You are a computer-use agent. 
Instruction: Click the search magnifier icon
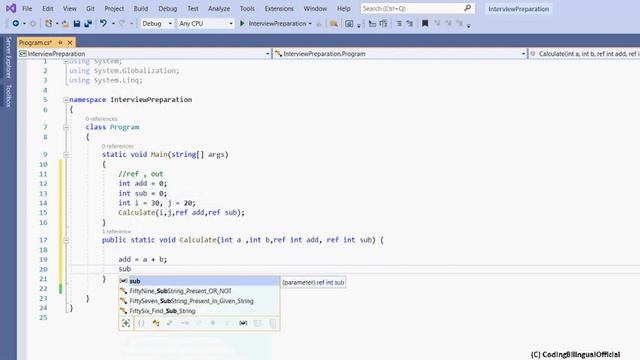click(467, 8)
